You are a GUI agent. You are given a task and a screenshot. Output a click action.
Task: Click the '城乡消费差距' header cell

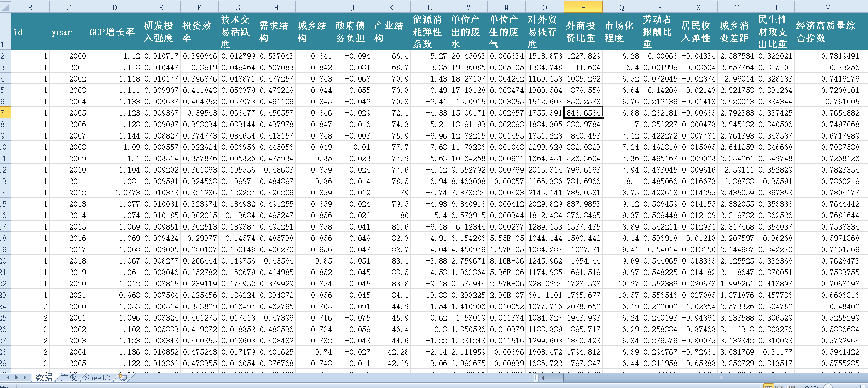[x=737, y=31]
